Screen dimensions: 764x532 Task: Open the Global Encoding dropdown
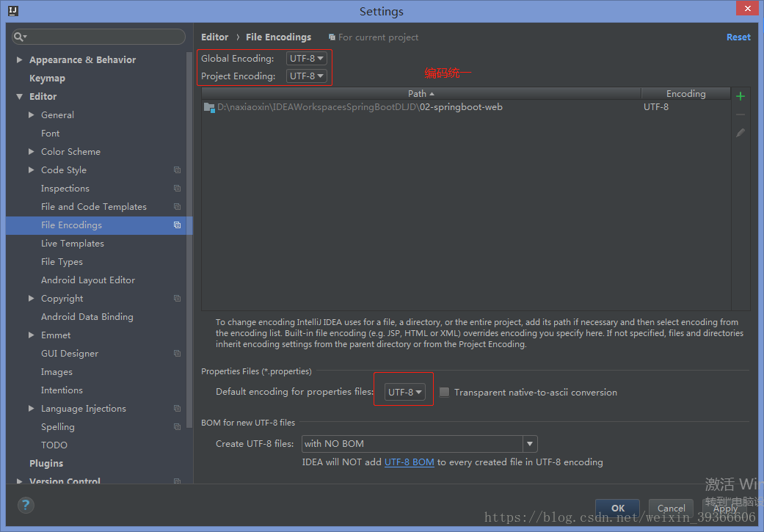click(307, 59)
